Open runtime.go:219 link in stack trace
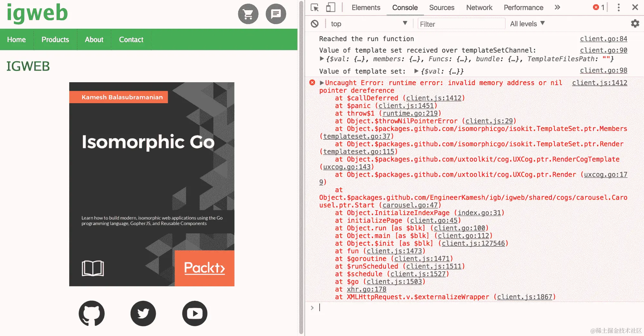The image size is (644, 336). (410, 114)
